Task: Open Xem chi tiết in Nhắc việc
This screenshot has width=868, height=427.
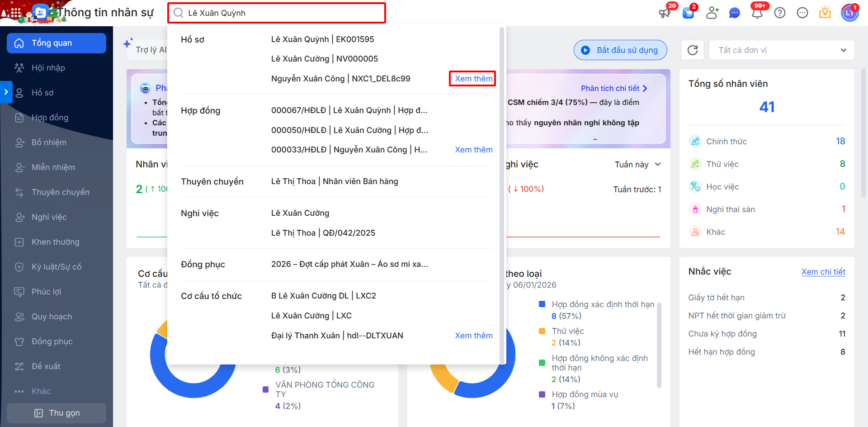Action: (823, 272)
